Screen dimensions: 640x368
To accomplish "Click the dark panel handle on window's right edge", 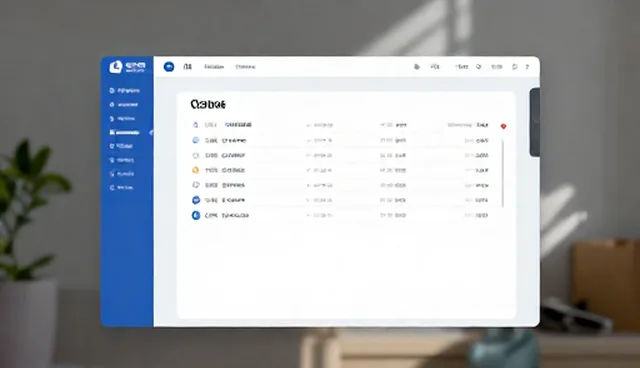I will tap(534, 122).
